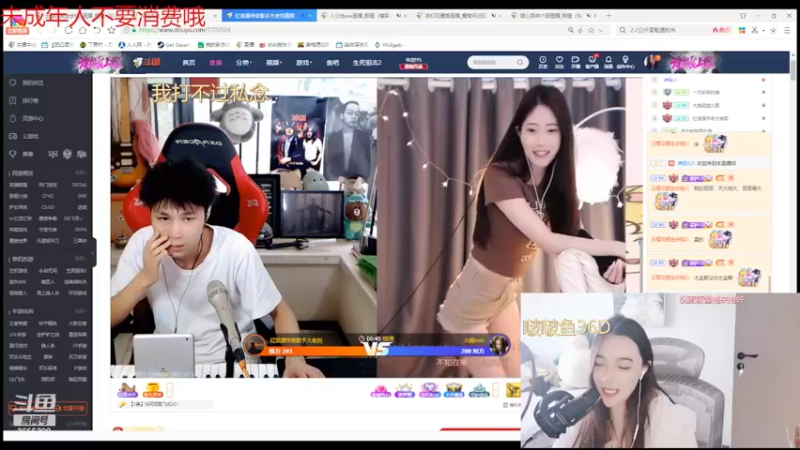The height and width of the screenshot is (450, 800).
Task: Open the browser downloads arrow icon
Action: (x=773, y=30)
